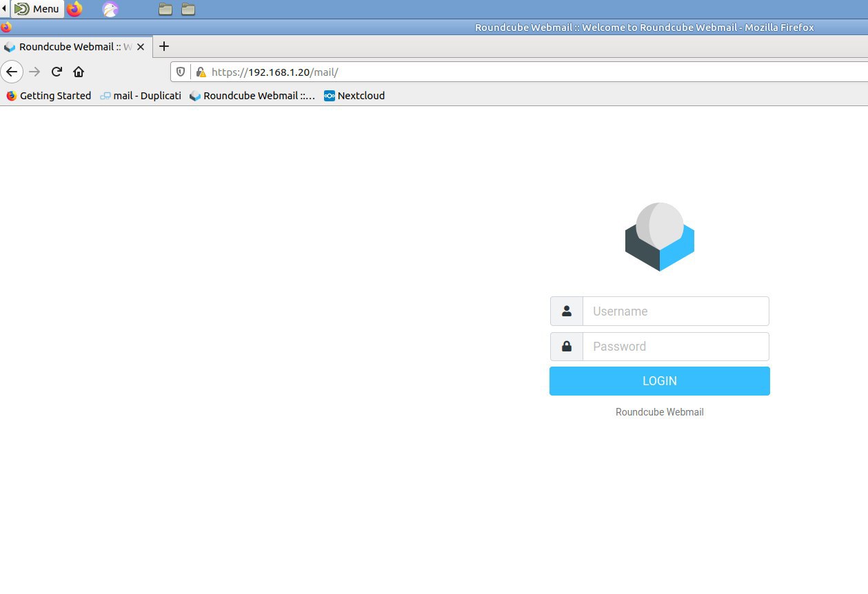Image resolution: width=868 pixels, height=594 pixels.
Task: Click the Roundcube Webmail text under login
Action: pos(660,412)
